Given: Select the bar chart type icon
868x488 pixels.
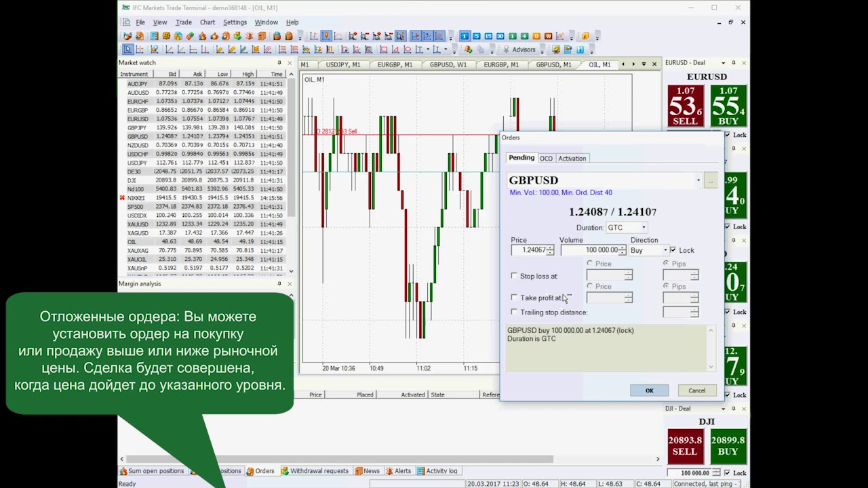Looking at the screenshot, I should (314, 36).
